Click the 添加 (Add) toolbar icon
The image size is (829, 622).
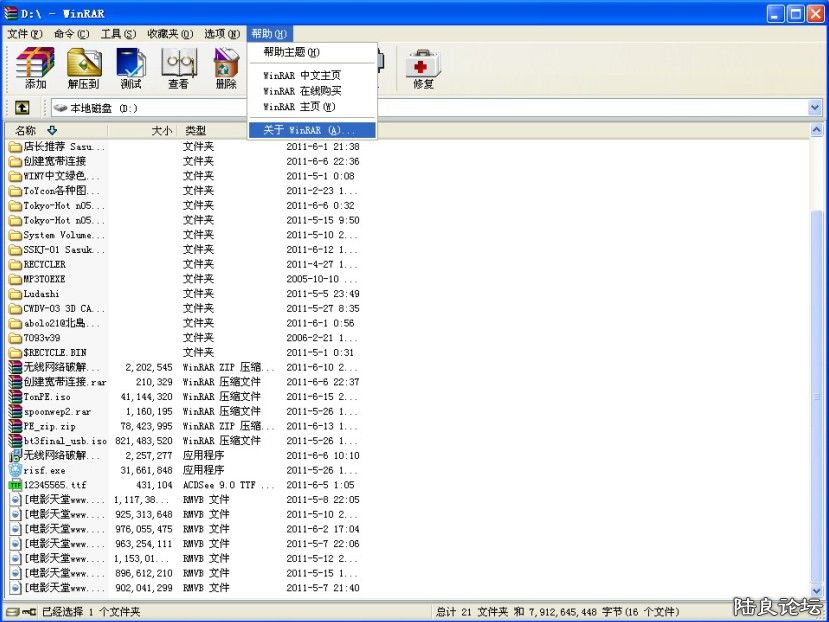click(35, 68)
